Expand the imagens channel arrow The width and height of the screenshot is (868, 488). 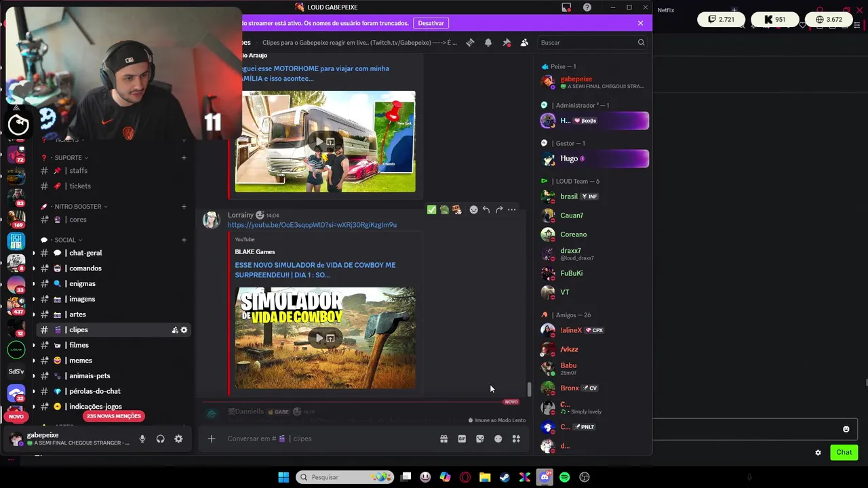click(x=34, y=299)
